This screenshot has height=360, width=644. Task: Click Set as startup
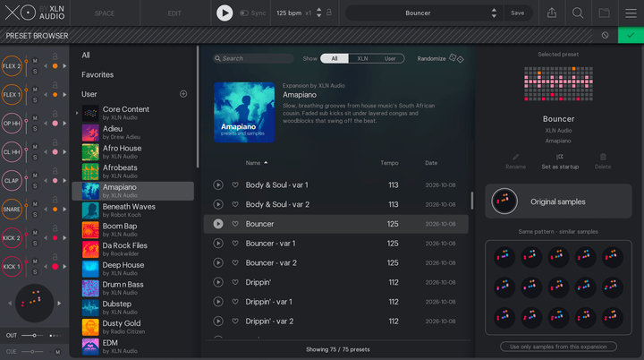[x=560, y=162]
